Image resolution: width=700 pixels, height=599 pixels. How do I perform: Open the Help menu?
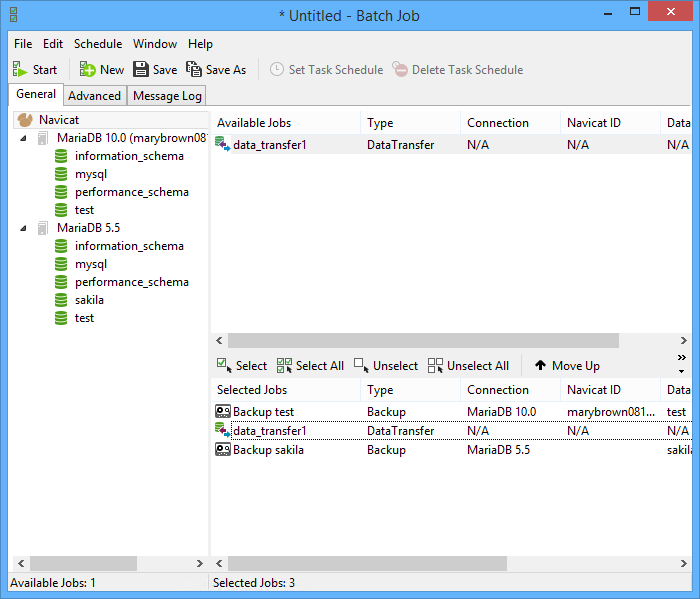pos(200,44)
